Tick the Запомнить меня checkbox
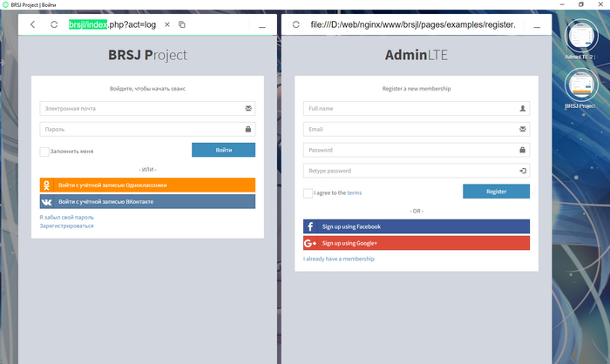Viewport: 610px width, 364px height. coord(44,152)
